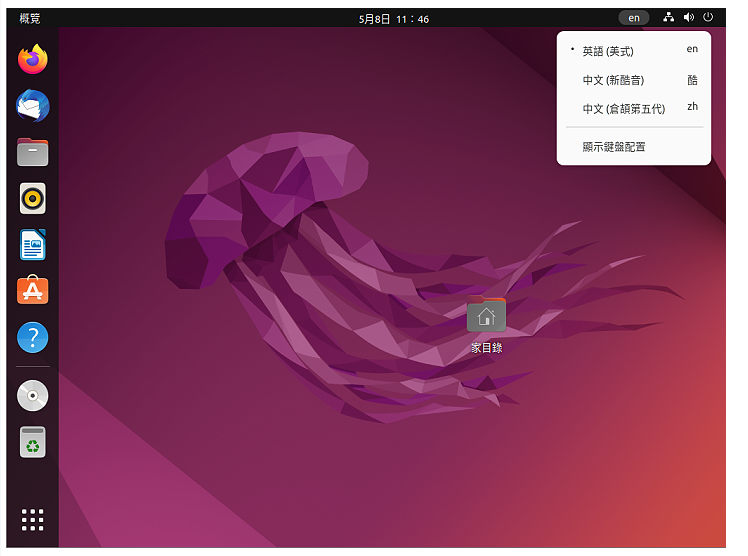Viewport: 748px width, 556px height.
Task: Switch to 中文 (倉頡第五代) input method
Action: tap(634, 108)
